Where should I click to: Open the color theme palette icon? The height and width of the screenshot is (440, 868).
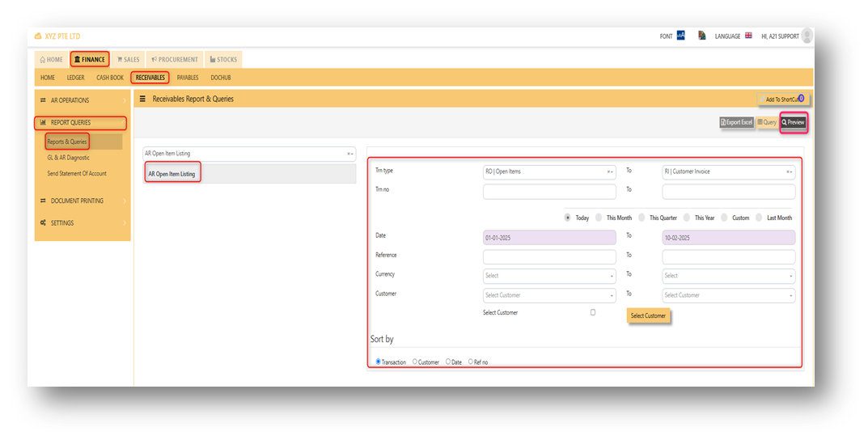pos(701,36)
